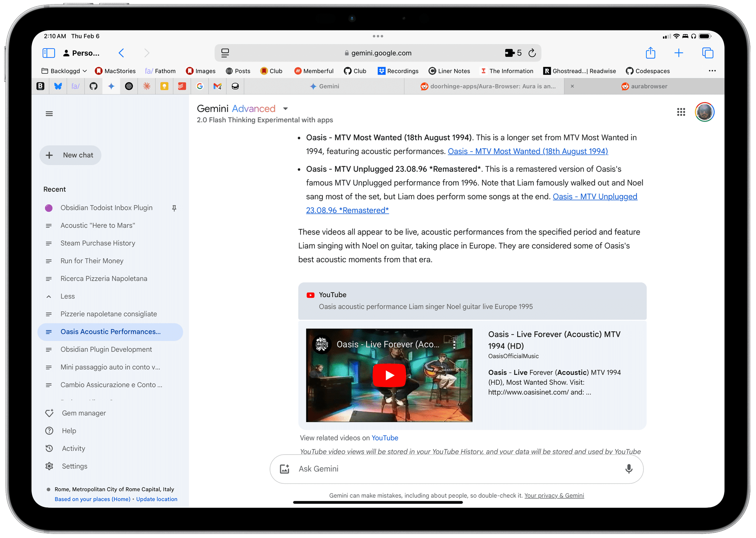Viewport: 756px width, 538px height.
Task: Open the pinned Todoist tab icon
Action: point(182,86)
